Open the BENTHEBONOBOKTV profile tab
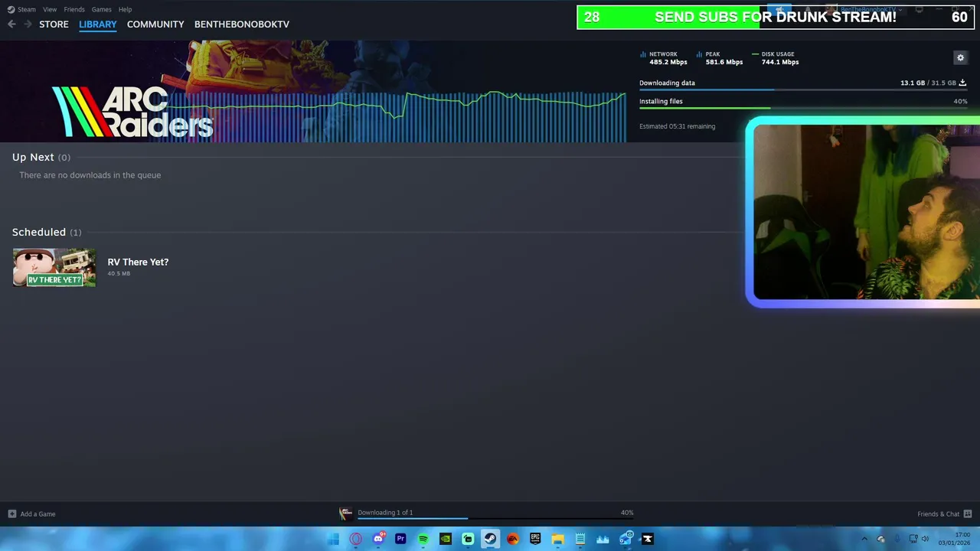The width and height of the screenshot is (980, 551). [242, 24]
